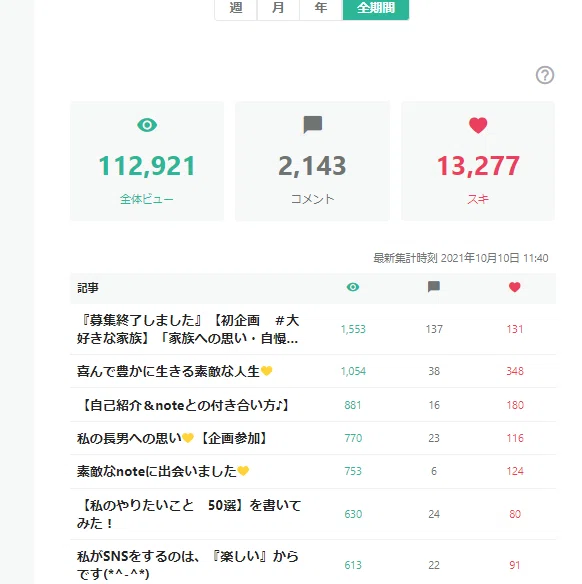Click view count 753
This screenshot has height=584, width=582.
click(353, 471)
